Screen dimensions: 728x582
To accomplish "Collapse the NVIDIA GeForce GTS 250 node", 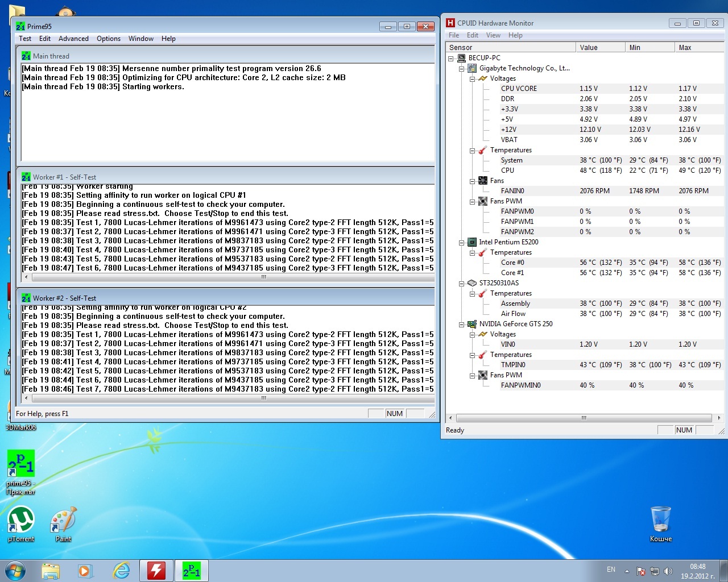I will 462,324.
